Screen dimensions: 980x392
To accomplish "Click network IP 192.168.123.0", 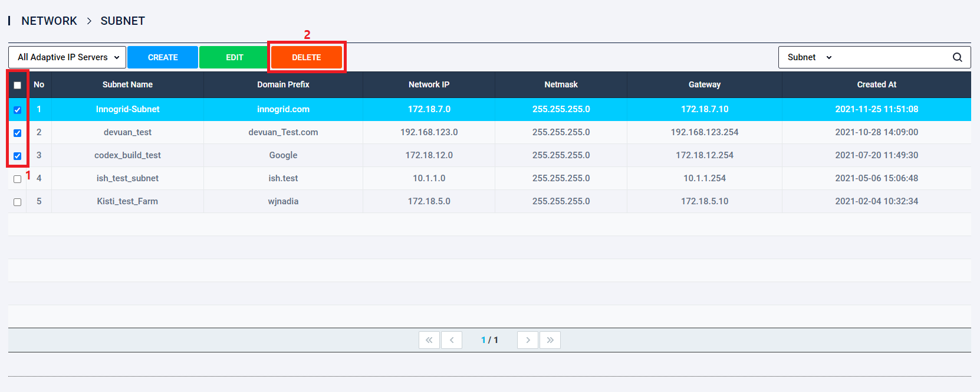I will click(x=429, y=132).
